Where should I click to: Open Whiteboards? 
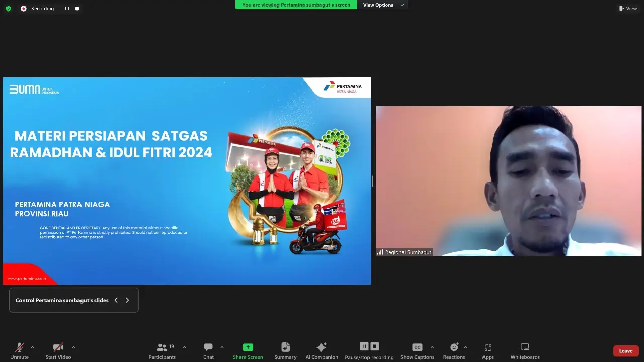pyautogui.click(x=525, y=351)
